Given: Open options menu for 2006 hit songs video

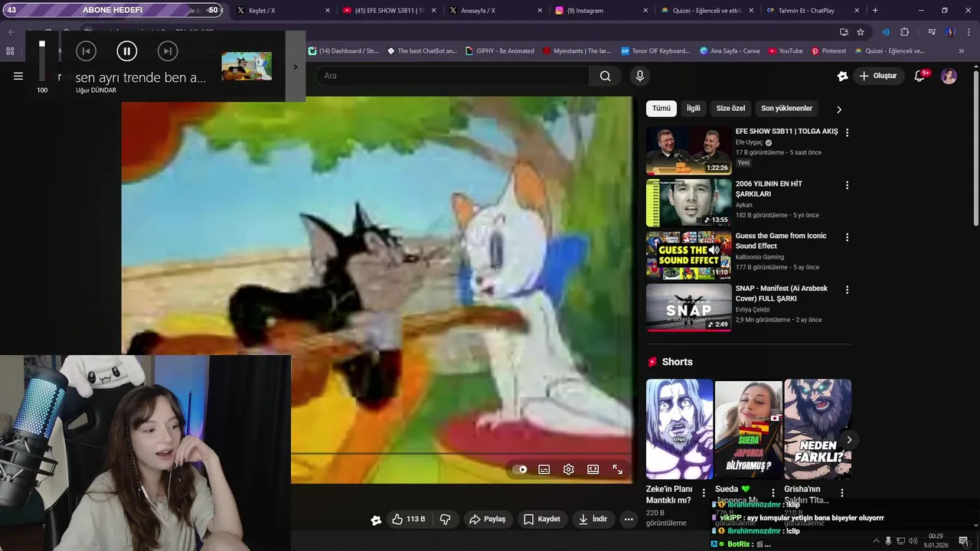Looking at the screenshot, I should (x=847, y=185).
